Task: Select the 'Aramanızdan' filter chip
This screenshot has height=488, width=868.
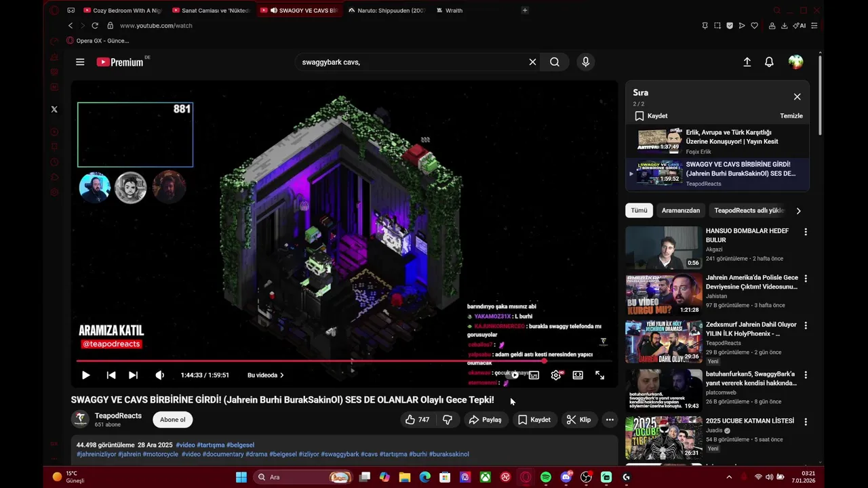Action: [x=681, y=210]
